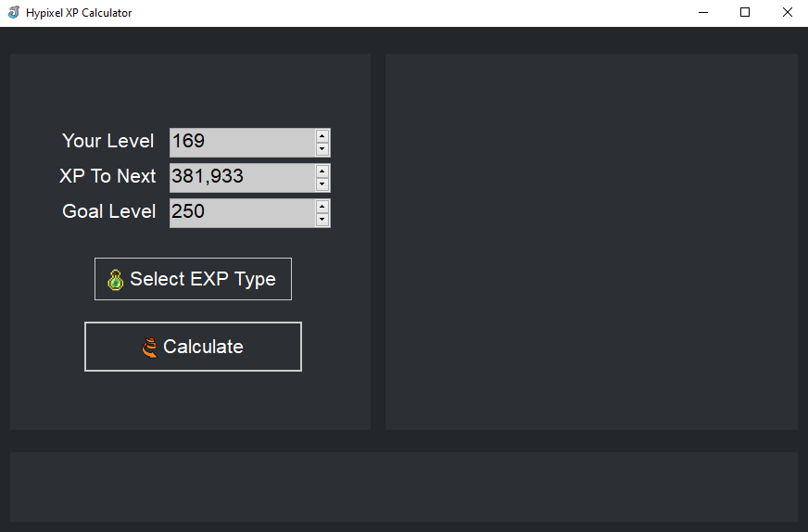The width and height of the screenshot is (808, 532).
Task: Click the 'Goal Level' label
Action: [108, 211]
